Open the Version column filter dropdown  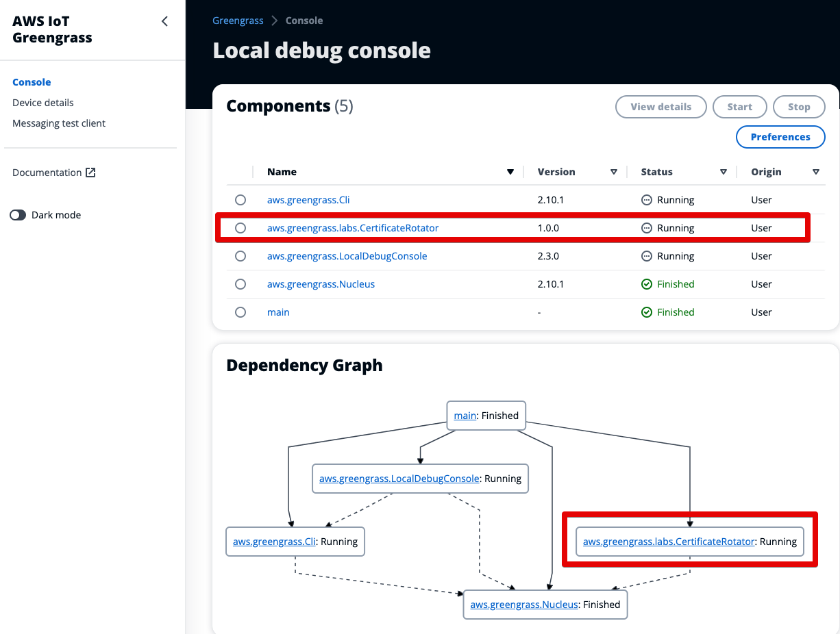pos(614,172)
